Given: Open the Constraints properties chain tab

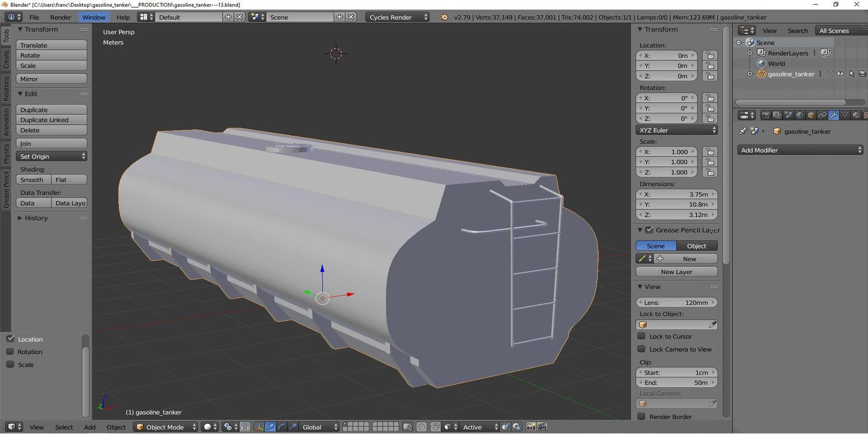Looking at the screenshot, I should click(822, 115).
